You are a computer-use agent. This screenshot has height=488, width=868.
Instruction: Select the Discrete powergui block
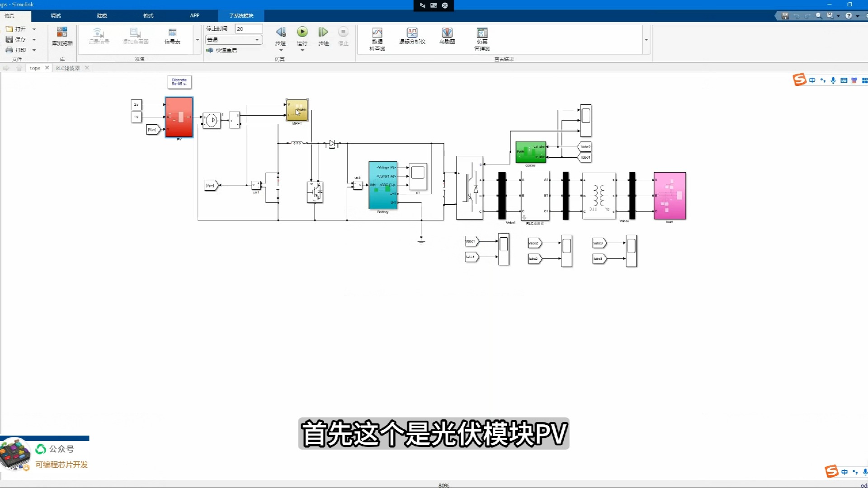pyautogui.click(x=179, y=82)
